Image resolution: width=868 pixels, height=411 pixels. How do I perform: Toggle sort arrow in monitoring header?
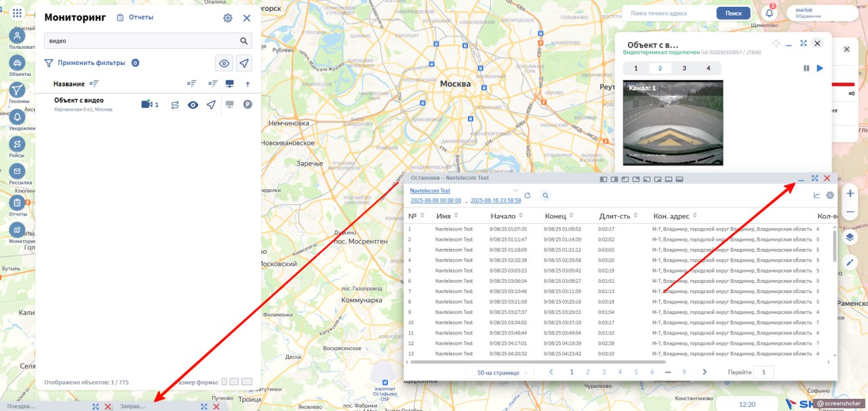coord(248,84)
